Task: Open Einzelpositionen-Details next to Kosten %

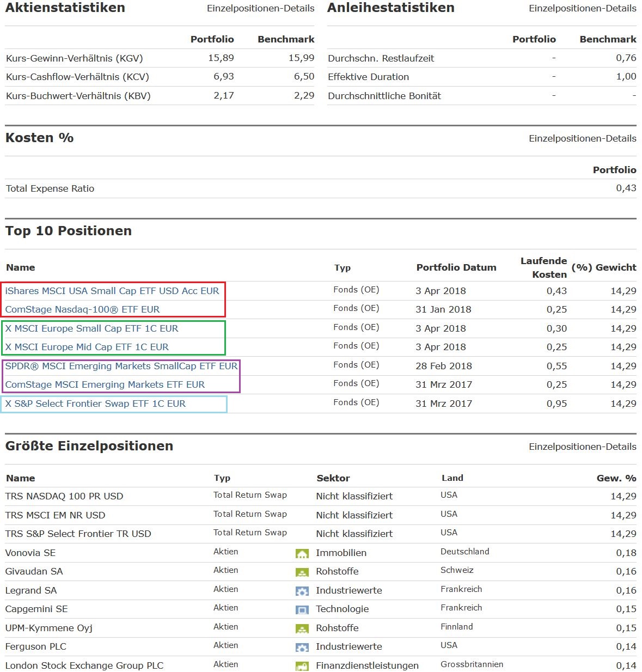Action: [x=582, y=138]
